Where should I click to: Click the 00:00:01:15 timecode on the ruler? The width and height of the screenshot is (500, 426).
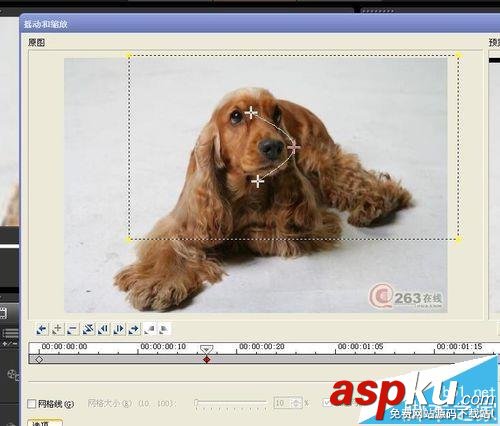point(460,347)
